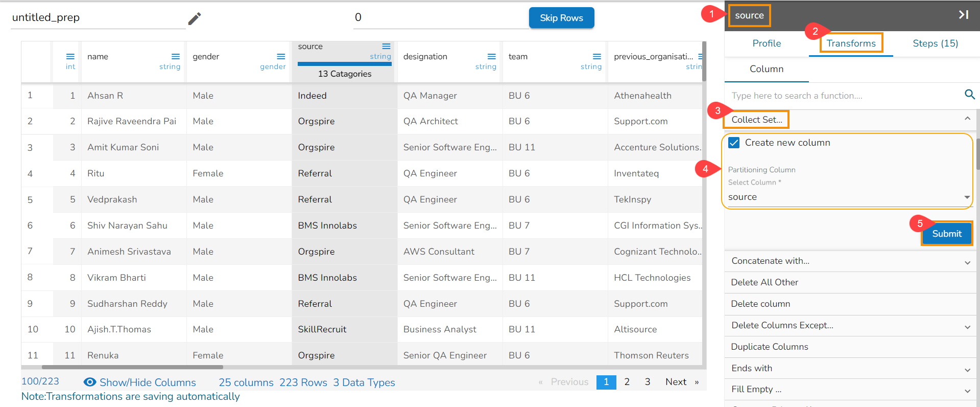Screen dimensions: 980x407
Task: Open the Steps (15) tab
Action: tap(935, 43)
